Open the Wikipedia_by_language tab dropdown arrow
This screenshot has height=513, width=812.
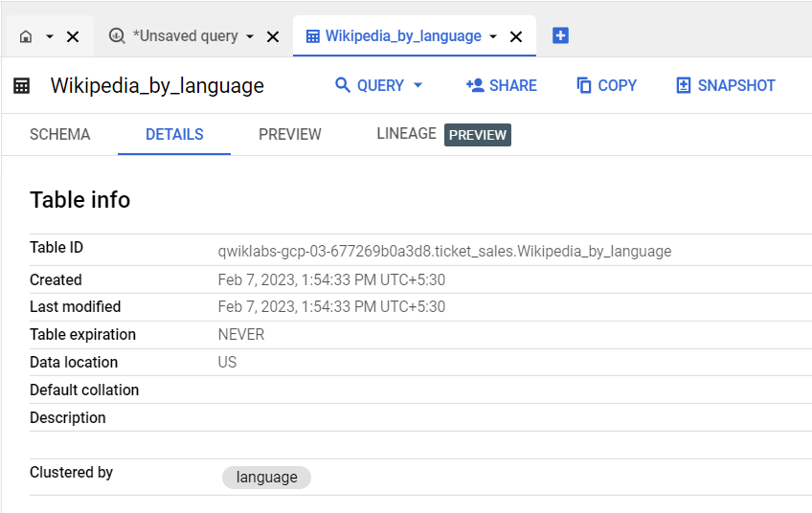point(493,36)
